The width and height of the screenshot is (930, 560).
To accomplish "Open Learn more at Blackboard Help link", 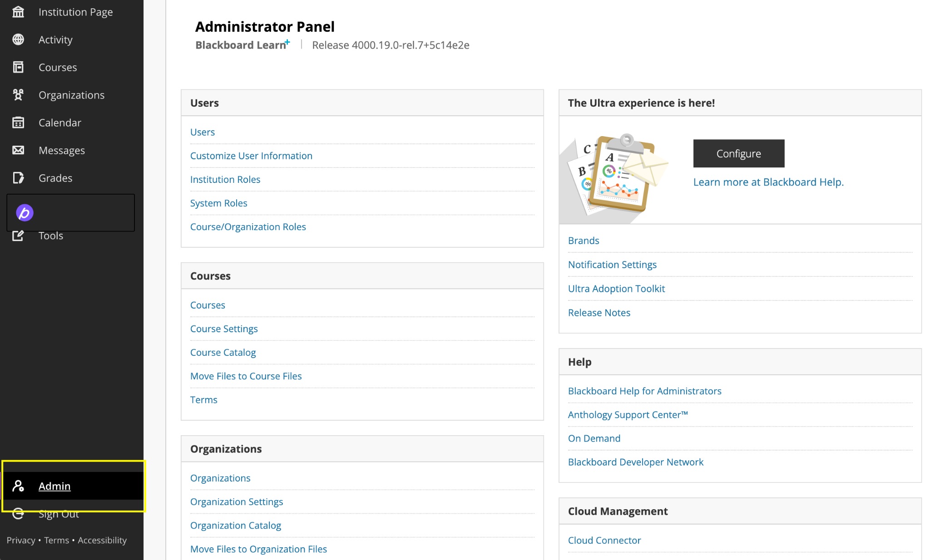I will coord(768,182).
